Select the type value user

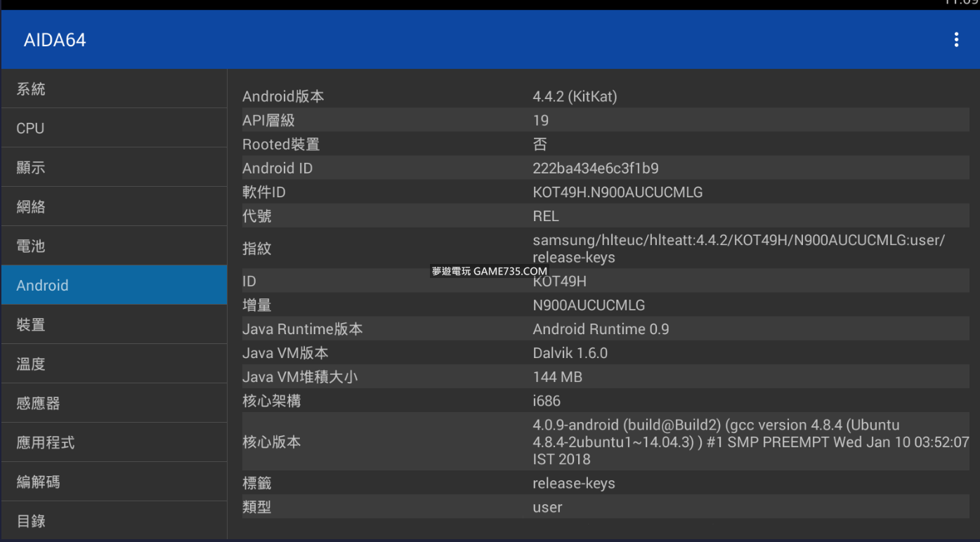point(547,507)
